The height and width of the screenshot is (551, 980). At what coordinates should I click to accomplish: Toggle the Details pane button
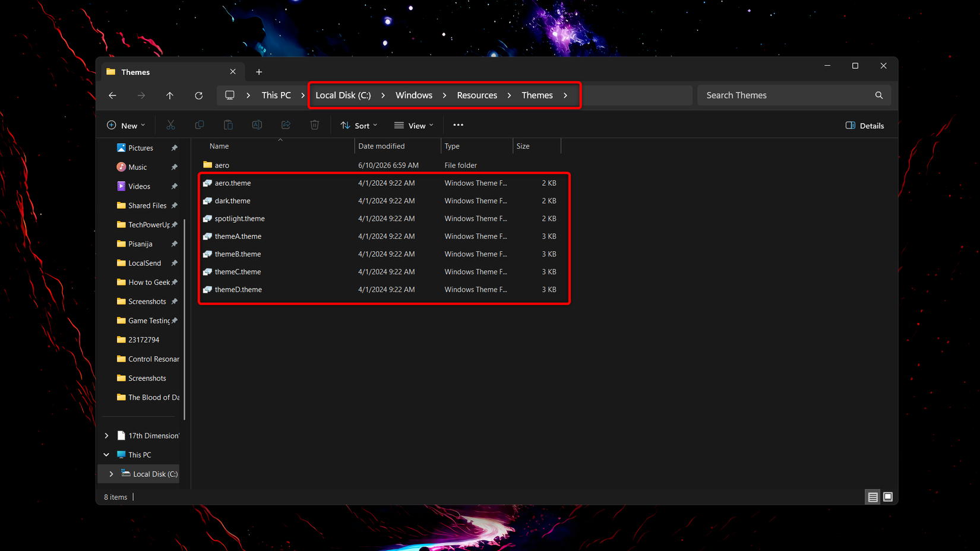click(865, 126)
